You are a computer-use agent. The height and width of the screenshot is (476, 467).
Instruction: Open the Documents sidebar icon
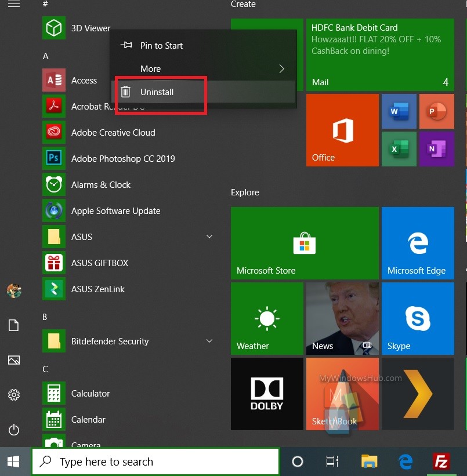click(x=14, y=325)
